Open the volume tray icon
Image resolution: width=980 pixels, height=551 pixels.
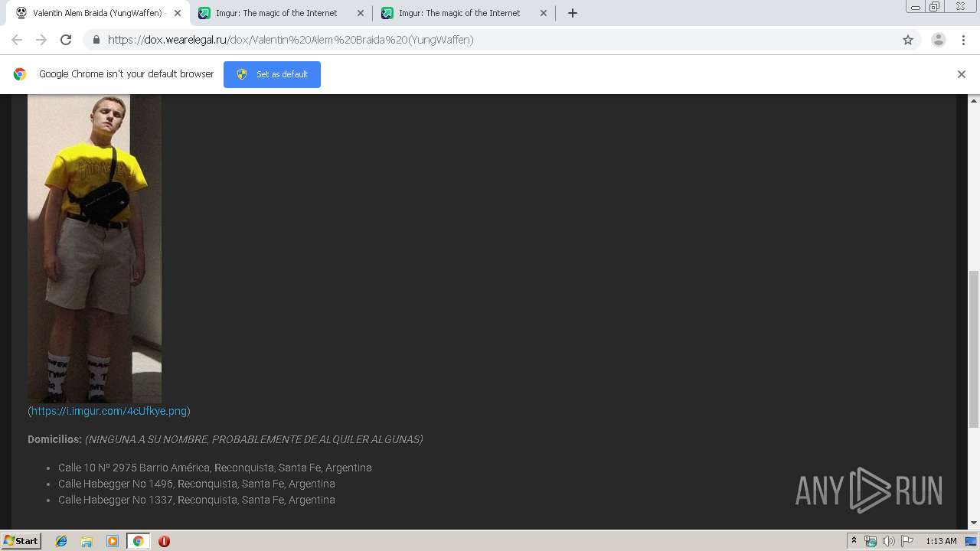point(888,541)
